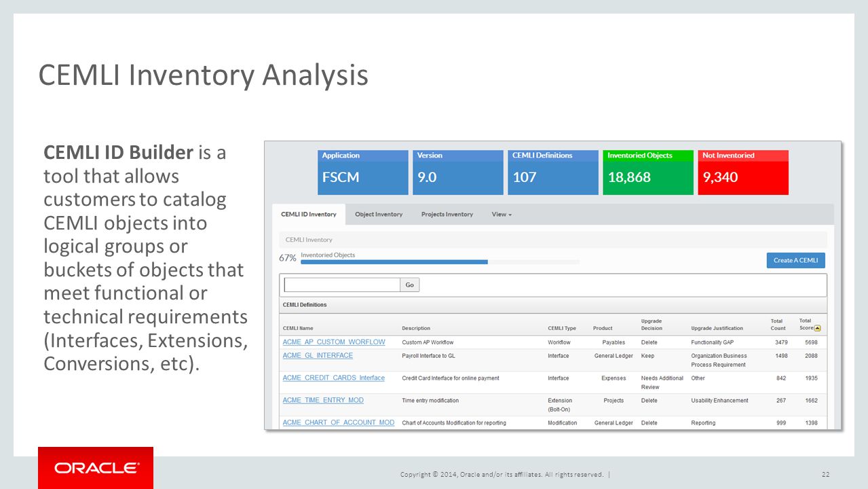Click total count value 842
Screen dimensions: 868x489
782,378
